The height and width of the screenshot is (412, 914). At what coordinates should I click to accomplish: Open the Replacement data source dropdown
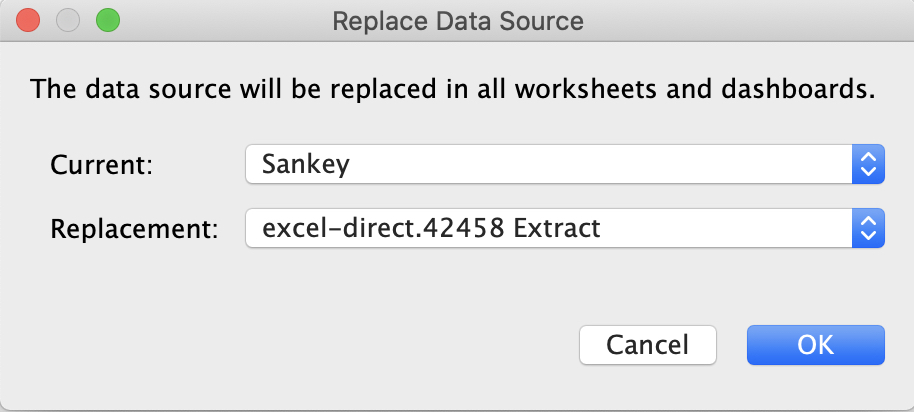pos(565,228)
